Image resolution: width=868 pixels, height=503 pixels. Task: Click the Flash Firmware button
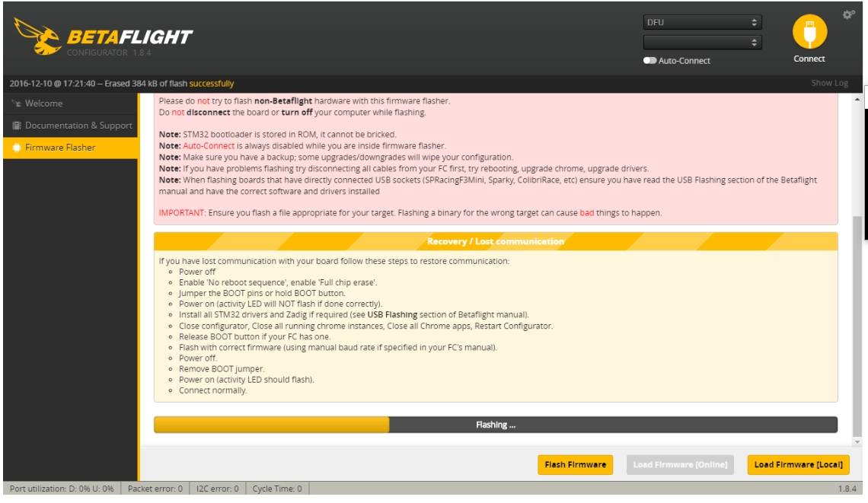coord(575,465)
